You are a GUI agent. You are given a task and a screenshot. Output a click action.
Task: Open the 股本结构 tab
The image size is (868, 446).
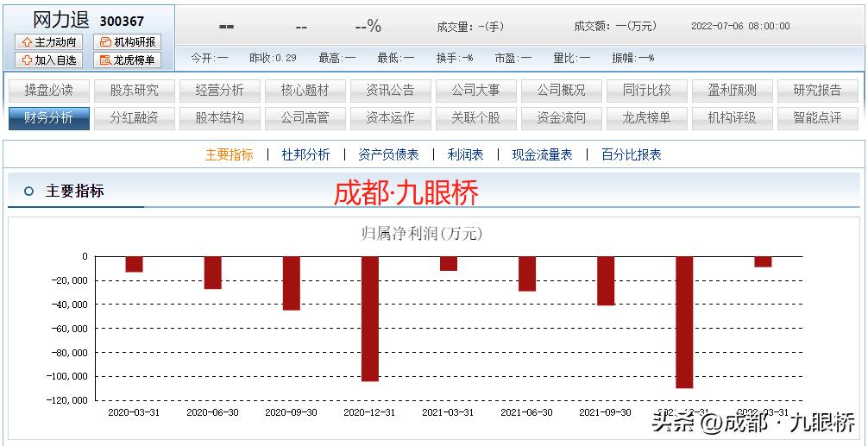pyautogui.click(x=220, y=118)
